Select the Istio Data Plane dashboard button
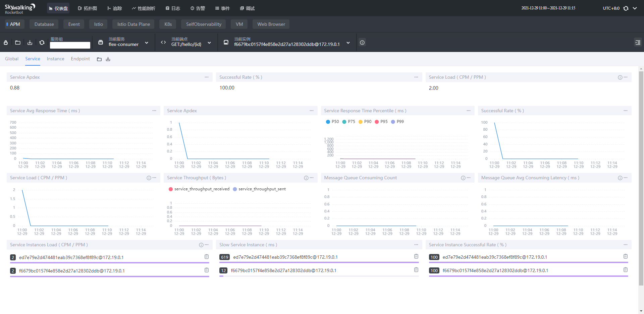 (x=133, y=24)
